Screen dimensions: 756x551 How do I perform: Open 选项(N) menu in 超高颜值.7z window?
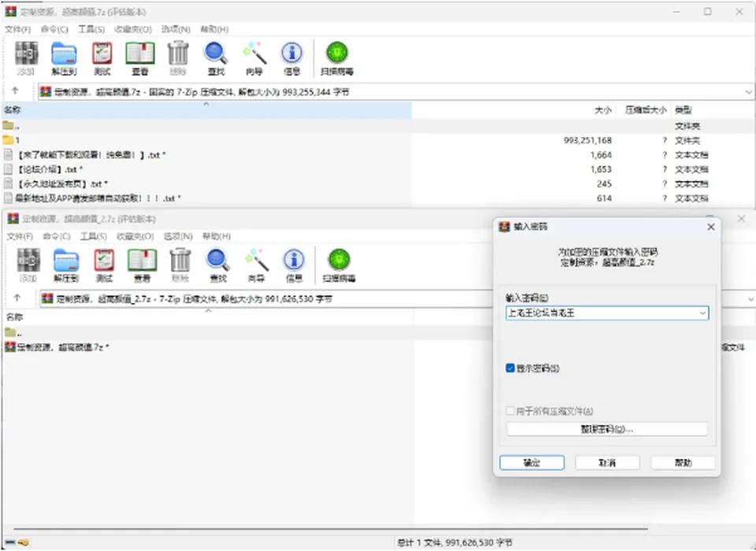click(x=176, y=29)
